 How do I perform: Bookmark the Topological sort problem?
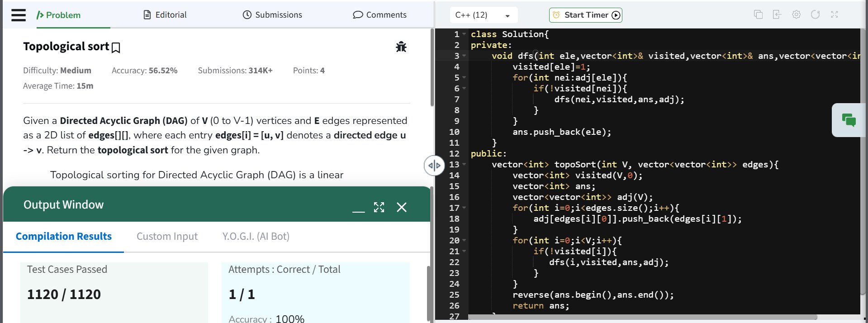116,47
